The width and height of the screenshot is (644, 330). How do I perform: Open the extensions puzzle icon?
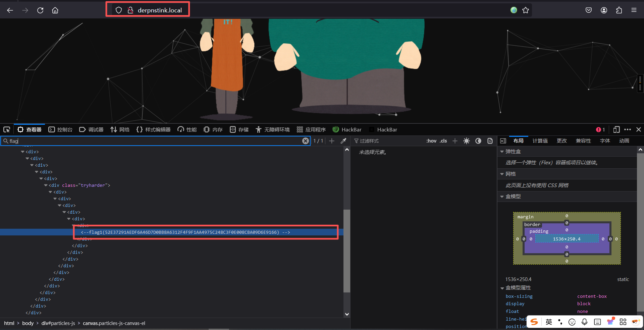tap(619, 10)
